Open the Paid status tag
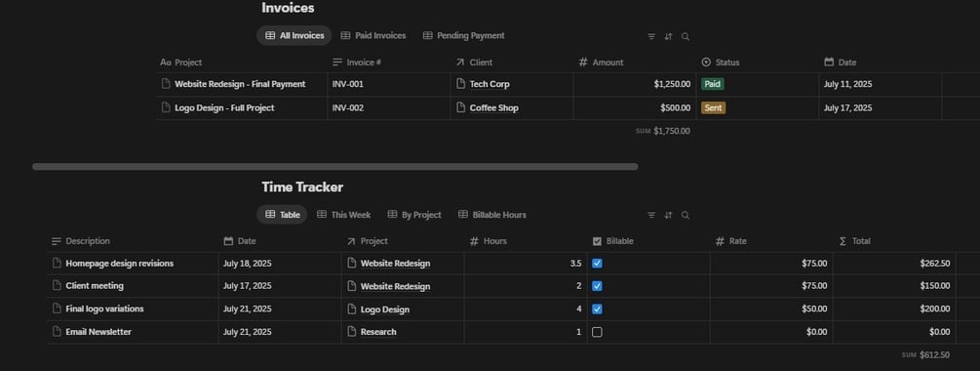The height and width of the screenshot is (371, 980). (x=713, y=84)
